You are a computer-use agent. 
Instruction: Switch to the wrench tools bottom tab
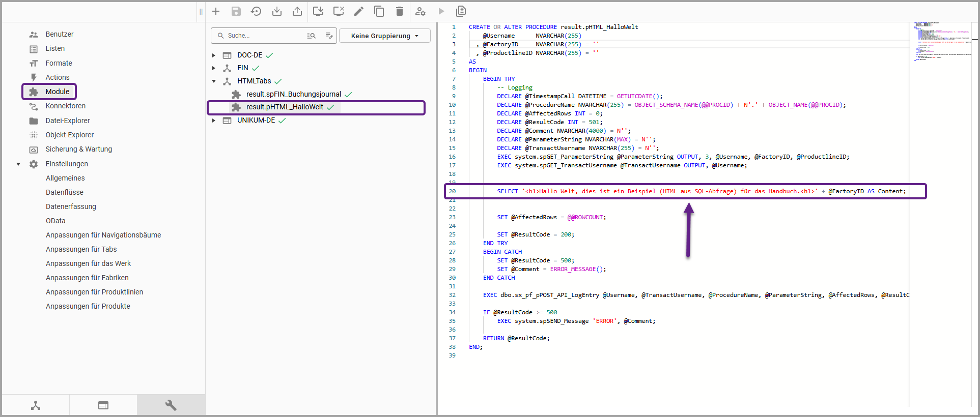(171, 405)
